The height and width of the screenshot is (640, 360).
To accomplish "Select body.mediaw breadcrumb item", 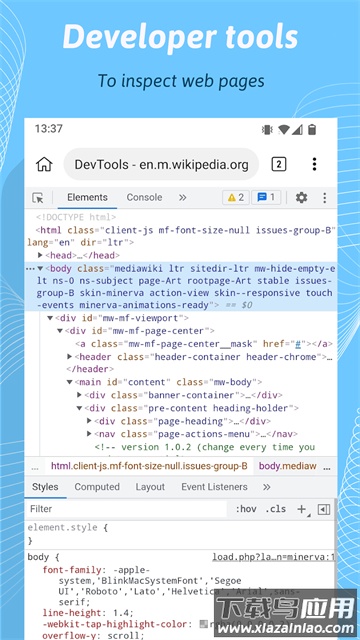I will (x=288, y=466).
